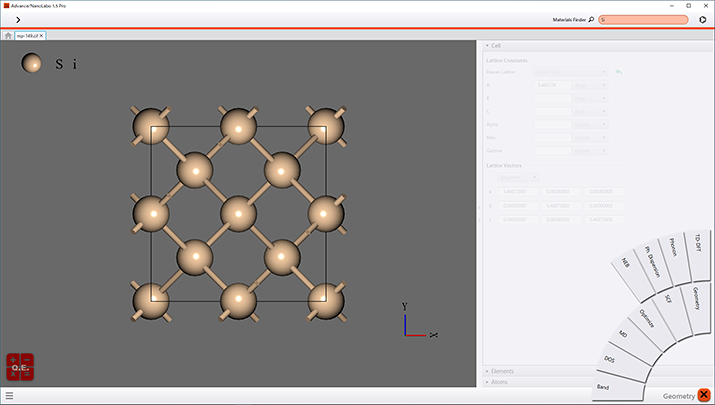The height and width of the screenshot is (405, 715).
Task: Close the mp-149.cif tab
Action: pyautogui.click(x=41, y=36)
